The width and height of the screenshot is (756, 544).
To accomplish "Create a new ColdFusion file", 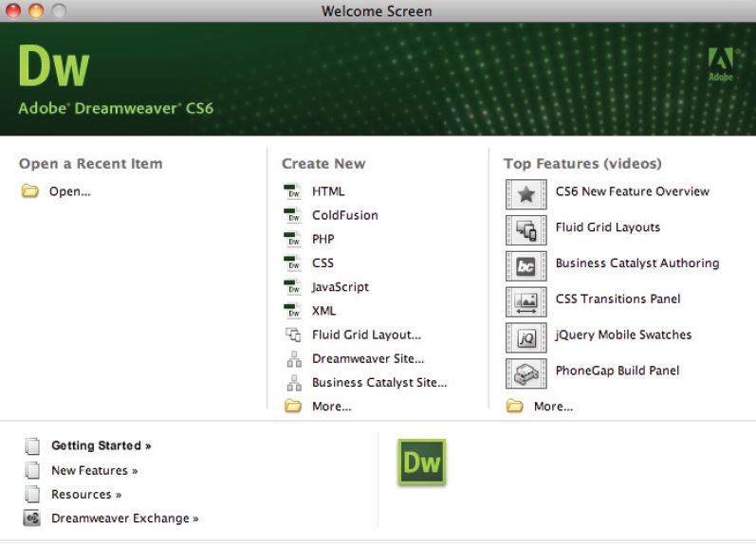I will click(x=345, y=215).
